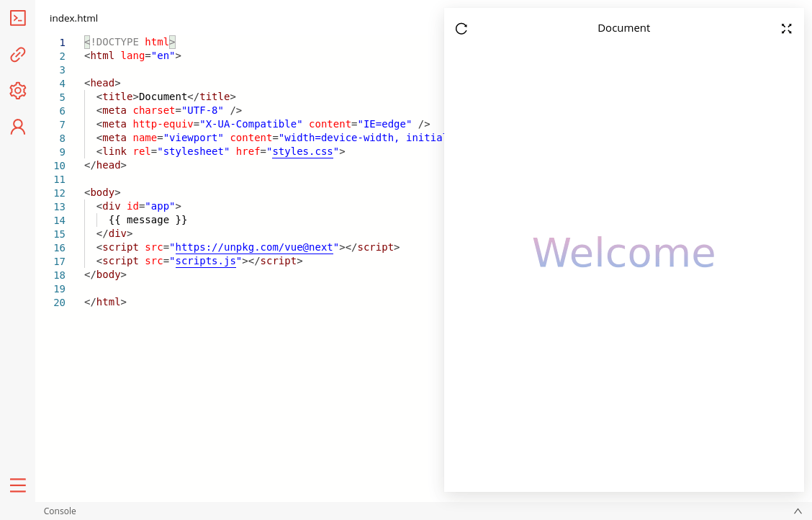Click the <div id="app"> line
The height and width of the screenshot is (520, 812).
(139, 206)
